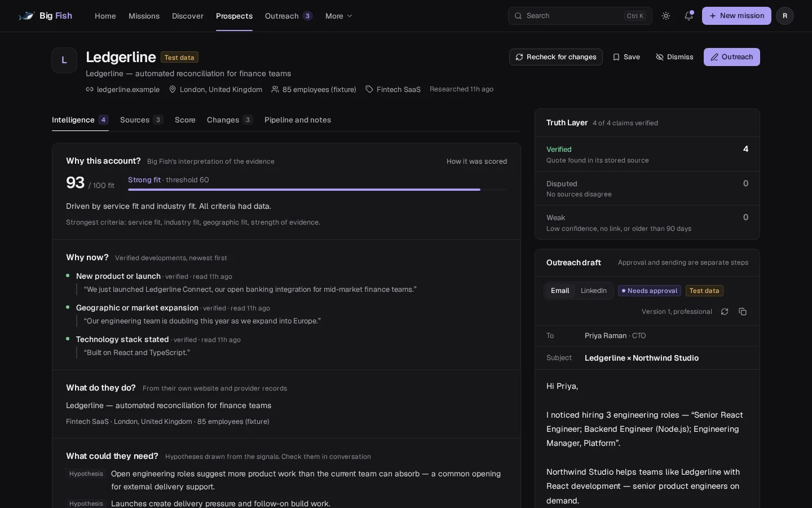Click the Ledgerline company avatar
Screen dimensions: 812x508
pyautogui.click(x=64, y=60)
